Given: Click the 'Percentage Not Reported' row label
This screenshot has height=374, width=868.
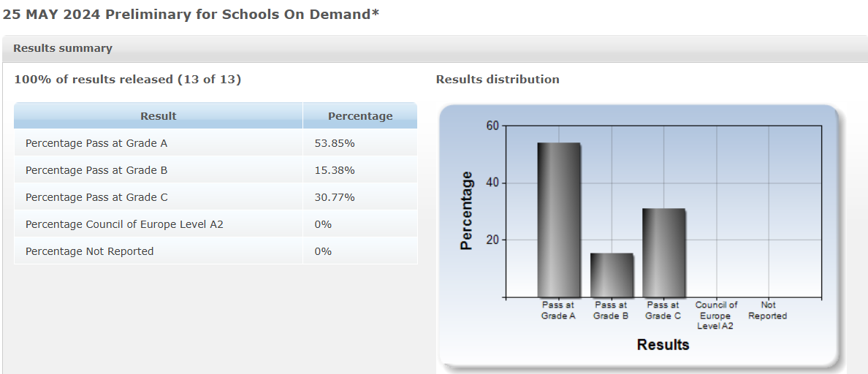Looking at the screenshot, I should point(90,252).
